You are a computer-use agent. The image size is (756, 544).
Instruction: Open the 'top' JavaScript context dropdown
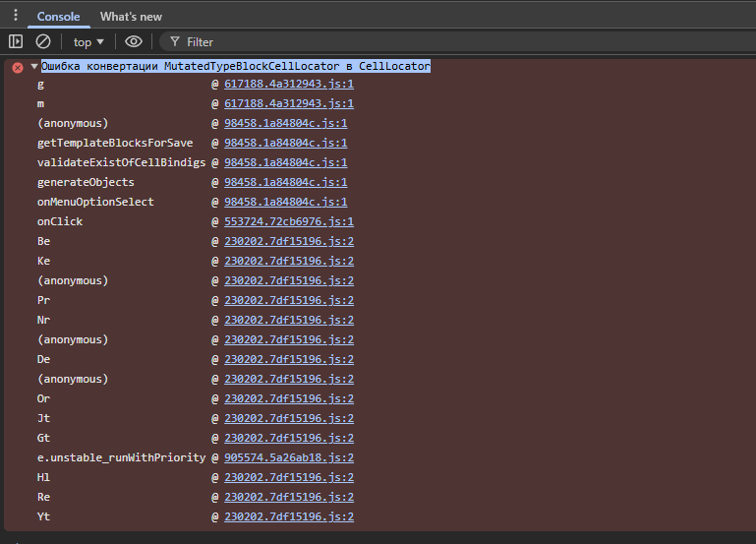click(88, 42)
